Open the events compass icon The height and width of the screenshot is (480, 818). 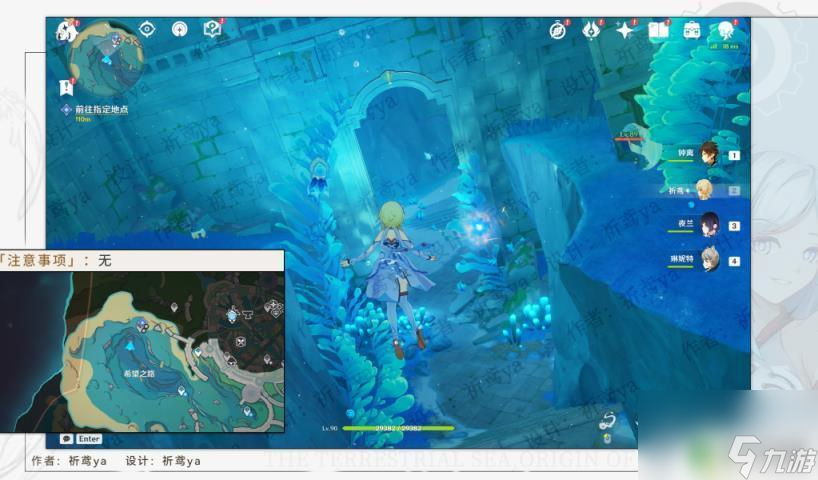(x=558, y=31)
